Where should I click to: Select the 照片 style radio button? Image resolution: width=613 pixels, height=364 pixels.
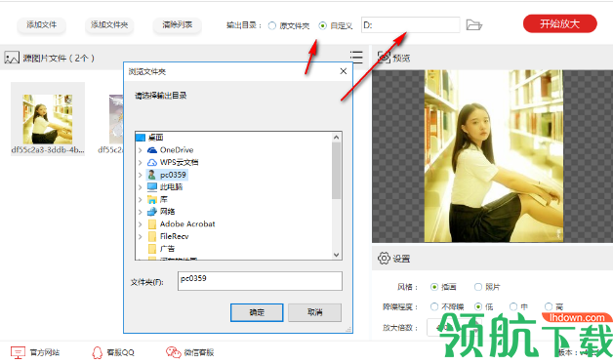click(477, 287)
